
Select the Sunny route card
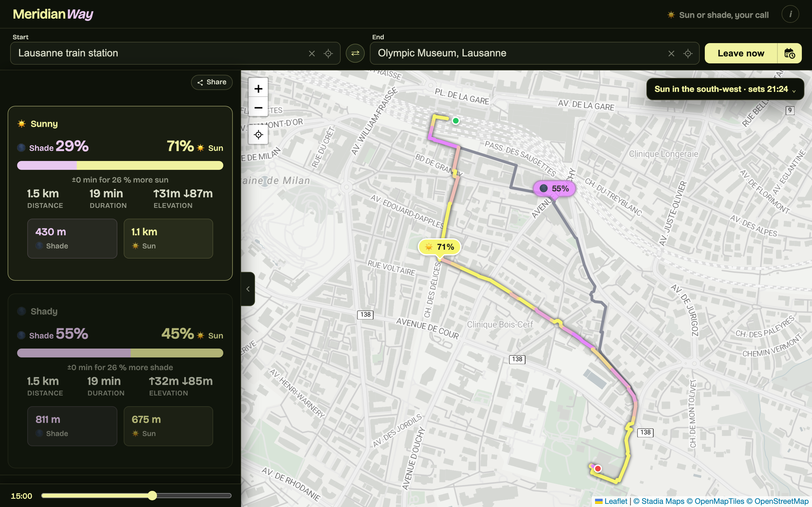pyautogui.click(x=120, y=193)
